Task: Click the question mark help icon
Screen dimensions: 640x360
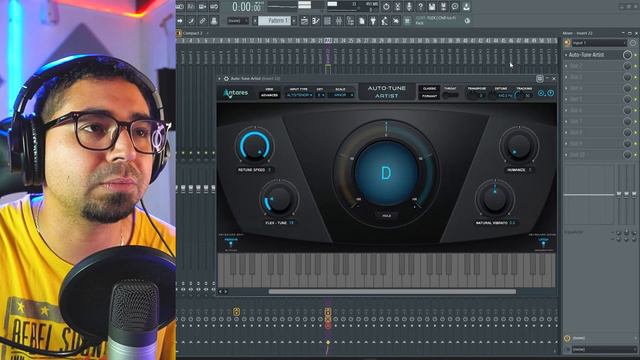Action: pyautogui.click(x=420, y=7)
